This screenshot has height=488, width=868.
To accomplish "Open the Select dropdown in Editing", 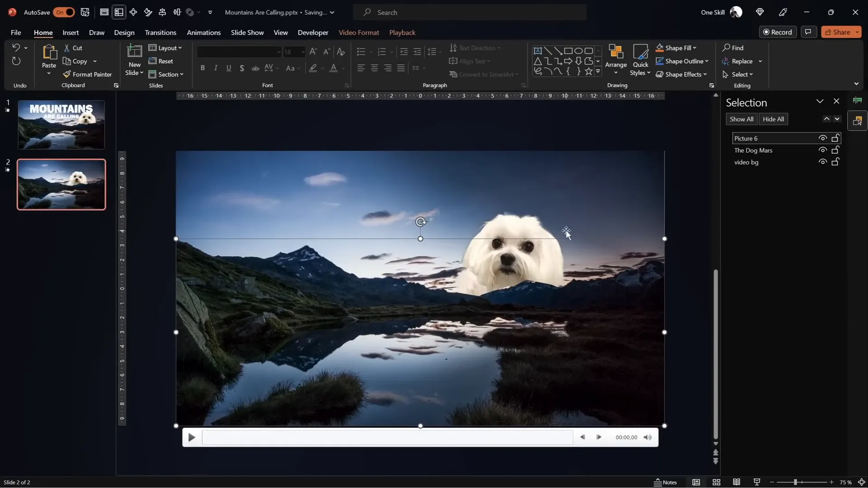I will click(738, 74).
